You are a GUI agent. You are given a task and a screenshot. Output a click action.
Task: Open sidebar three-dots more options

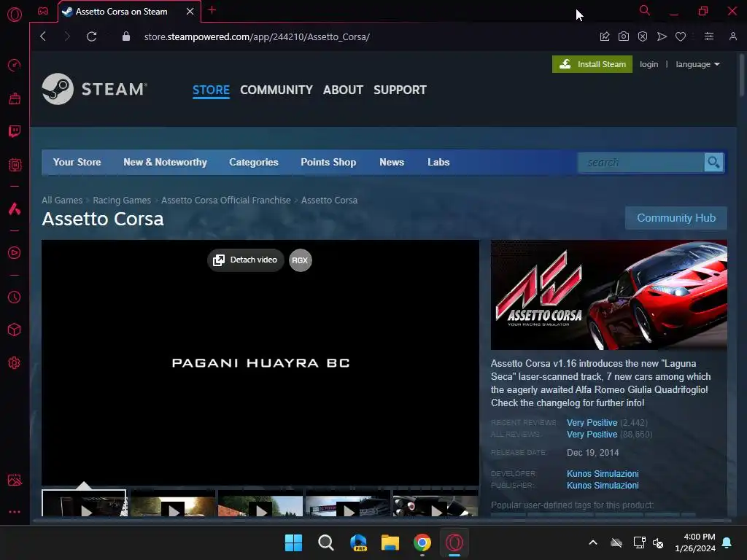coord(15,512)
